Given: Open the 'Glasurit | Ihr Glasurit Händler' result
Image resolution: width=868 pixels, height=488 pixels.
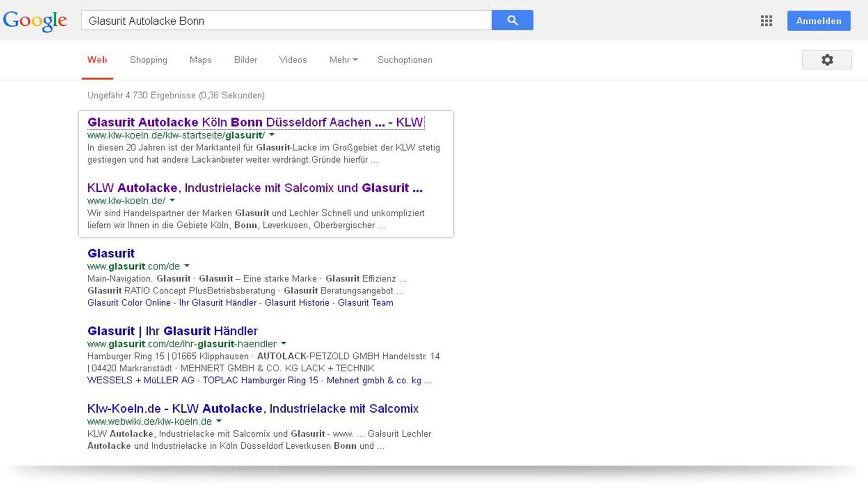Looking at the screenshot, I should [172, 331].
